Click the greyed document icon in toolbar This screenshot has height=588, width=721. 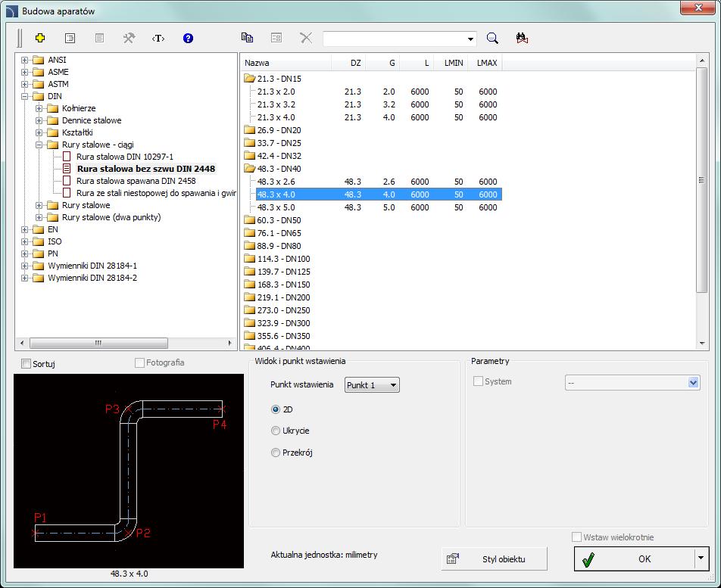pyautogui.click(x=99, y=38)
